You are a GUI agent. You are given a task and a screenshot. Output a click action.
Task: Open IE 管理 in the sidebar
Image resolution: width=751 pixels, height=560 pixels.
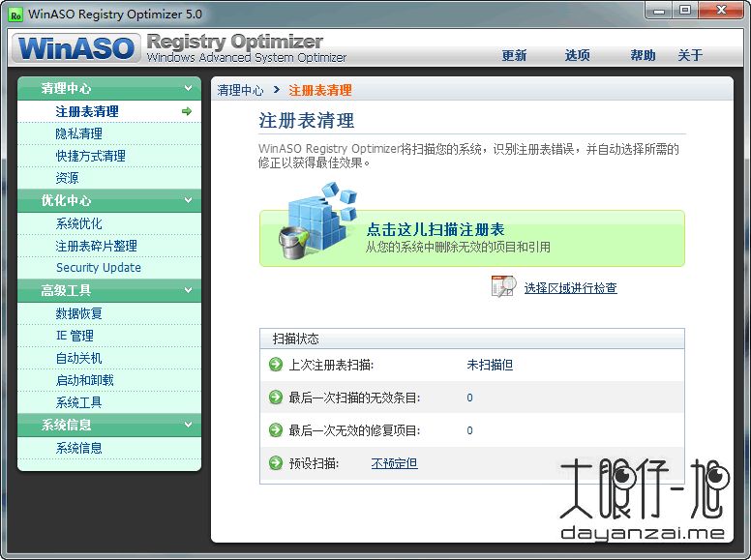point(109,336)
